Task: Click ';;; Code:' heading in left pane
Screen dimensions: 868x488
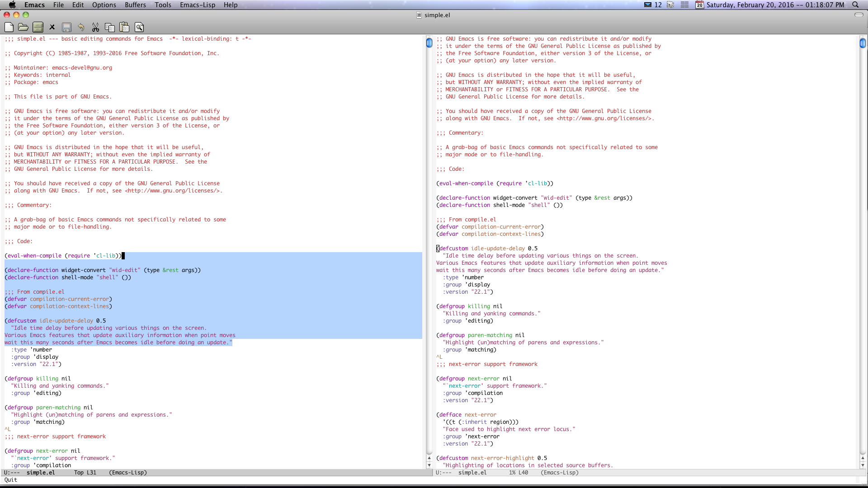Action: pyautogui.click(x=19, y=241)
